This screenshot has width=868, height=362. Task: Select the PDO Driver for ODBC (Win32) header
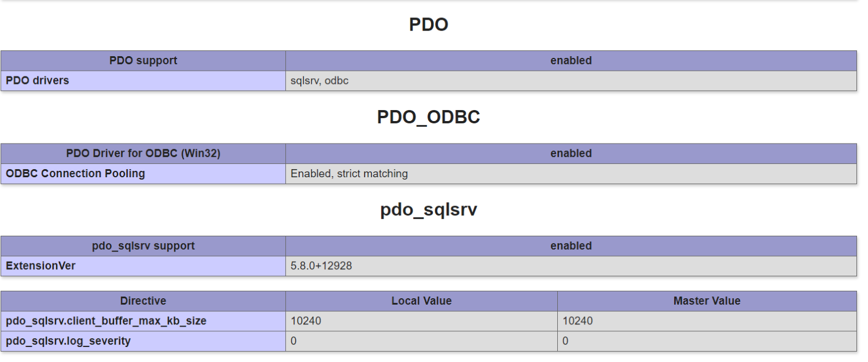(x=143, y=153)
